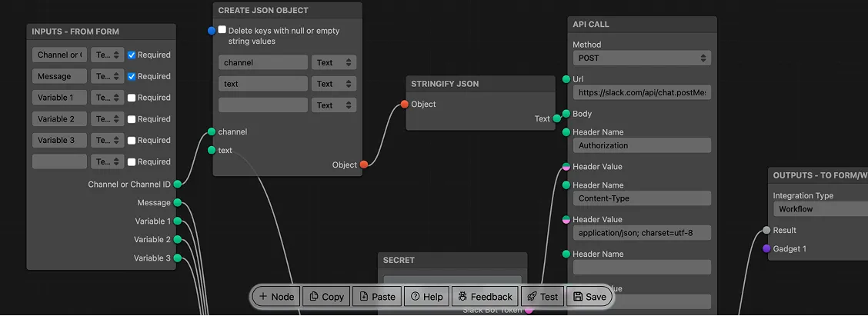This screenshot has width=868, height=316.
Task: Open type dropdown next to Message input
Action: [x=108, y=76]
